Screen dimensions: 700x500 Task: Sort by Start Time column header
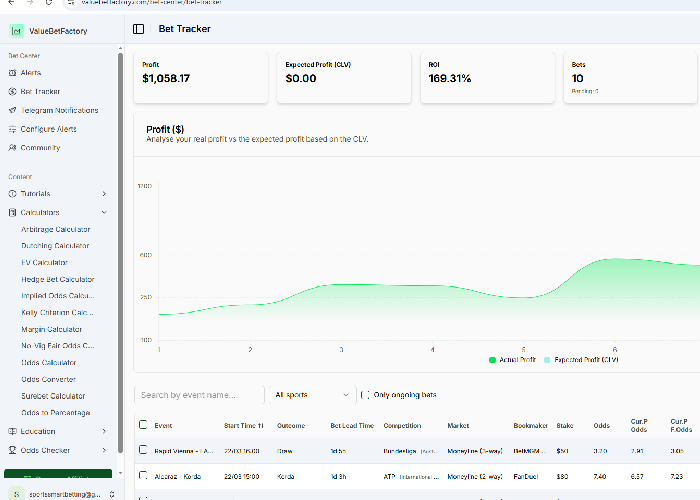point(244,426)
